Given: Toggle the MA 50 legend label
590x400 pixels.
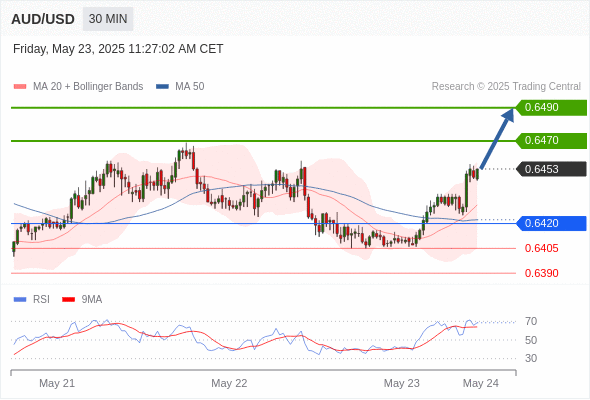Looking at the screenshot, I should (x=190, y=87).
